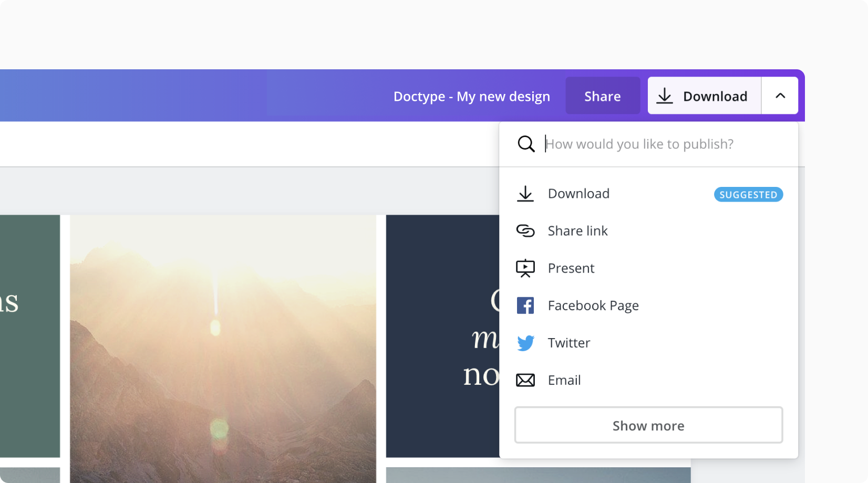Viewport: 868px width, 483px height.
Task: Expand additional publish destinations
Action: coord(648,425)
